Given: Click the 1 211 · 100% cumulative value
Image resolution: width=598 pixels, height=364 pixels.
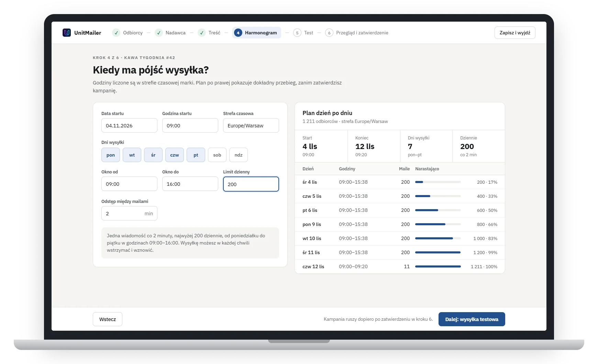Looking at the screenshot, I should [484, 266].
